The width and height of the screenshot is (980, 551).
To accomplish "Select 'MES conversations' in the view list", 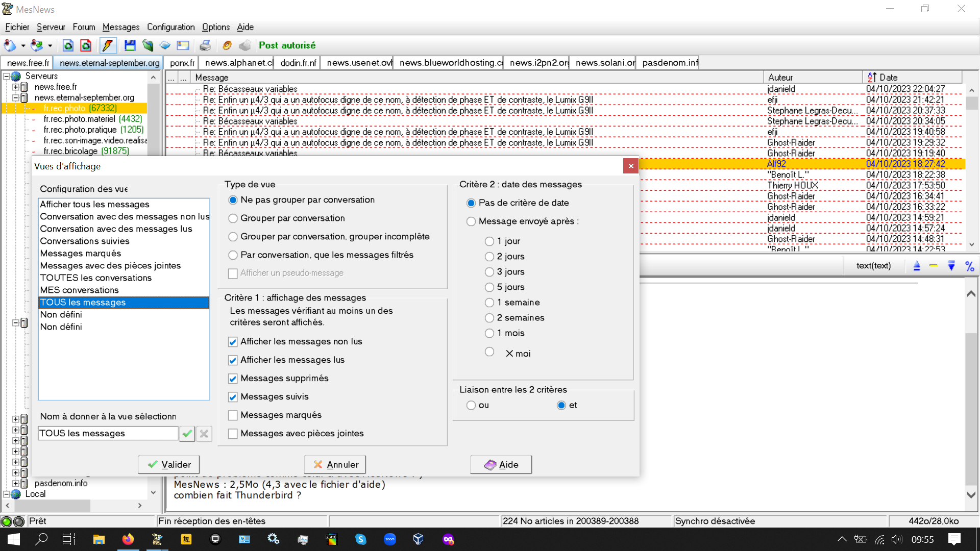I will 124,290.
